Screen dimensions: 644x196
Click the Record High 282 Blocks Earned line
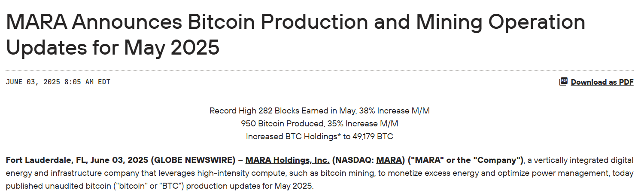tap(319, 110)
